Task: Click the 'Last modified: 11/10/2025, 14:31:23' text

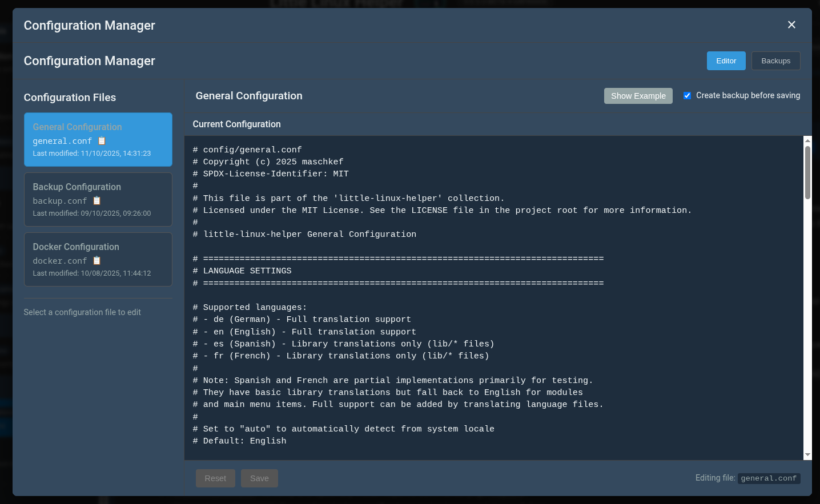Action: pos(92,154)
